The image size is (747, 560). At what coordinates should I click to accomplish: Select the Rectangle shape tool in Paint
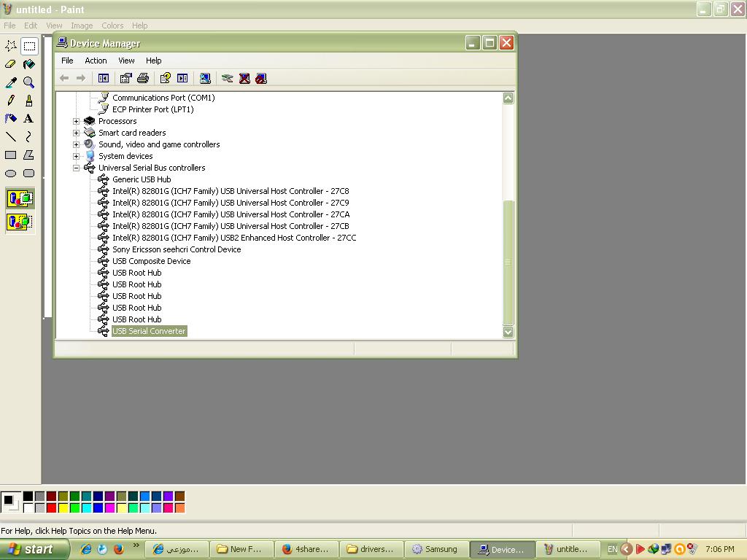[10, 155]
